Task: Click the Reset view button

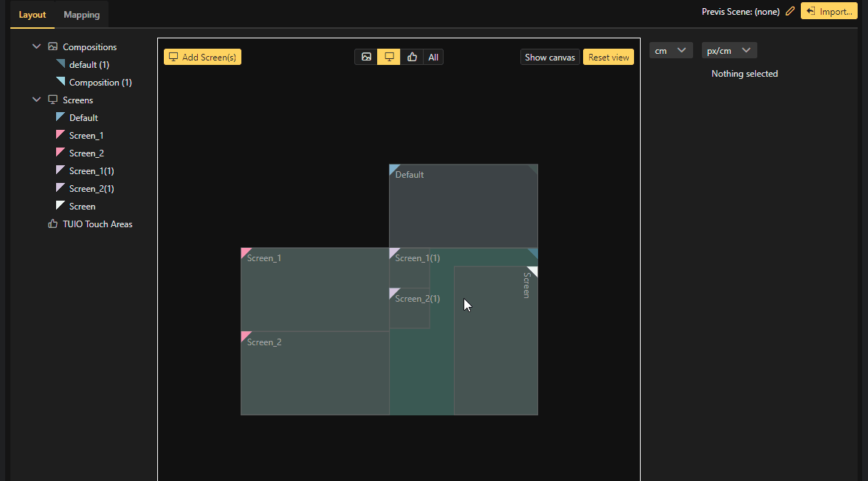Action: pyautogui.click(x=608, y=57)
